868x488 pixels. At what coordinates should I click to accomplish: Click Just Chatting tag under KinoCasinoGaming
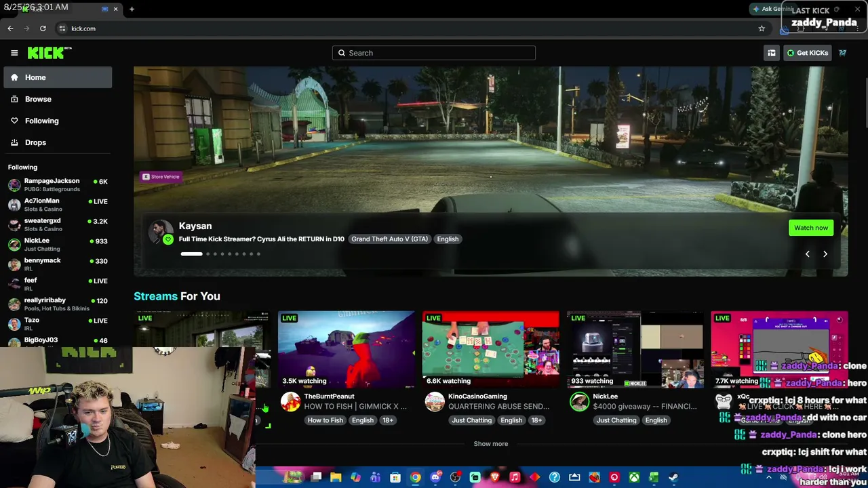coord(472,420)
